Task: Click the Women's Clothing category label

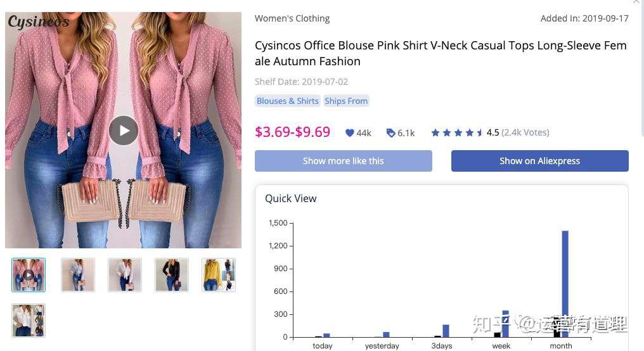Action: (x=292, y=18)
